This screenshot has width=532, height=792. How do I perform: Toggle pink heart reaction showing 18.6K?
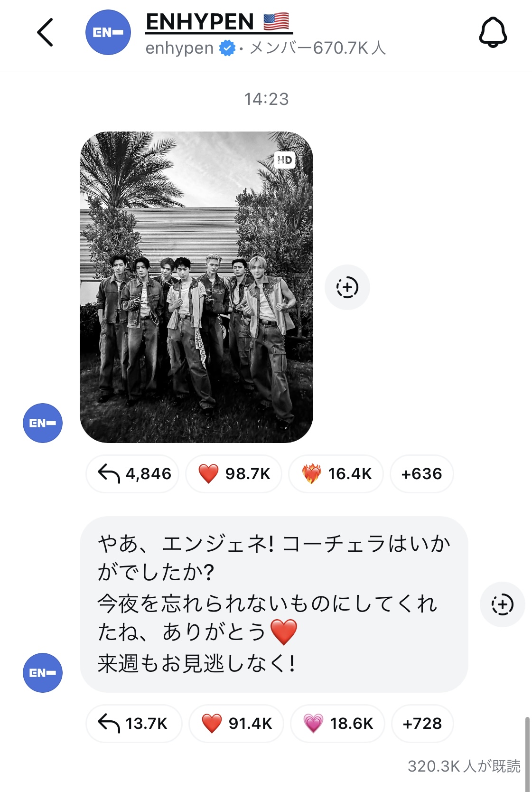[337, 723]
